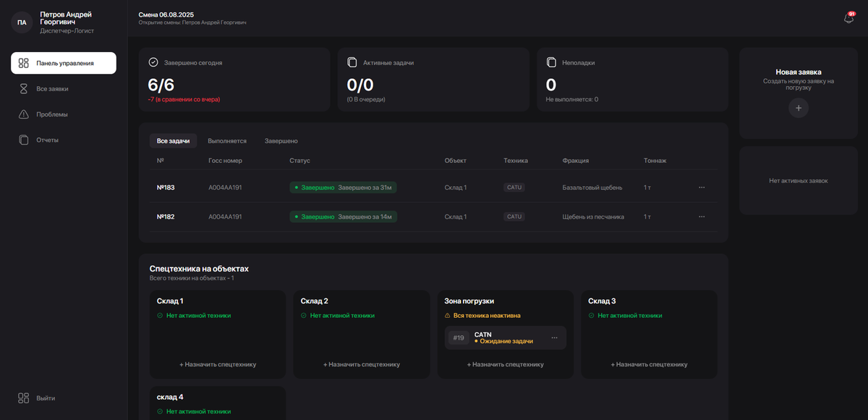Open three-dot menu for task №183

coord(701,188)
